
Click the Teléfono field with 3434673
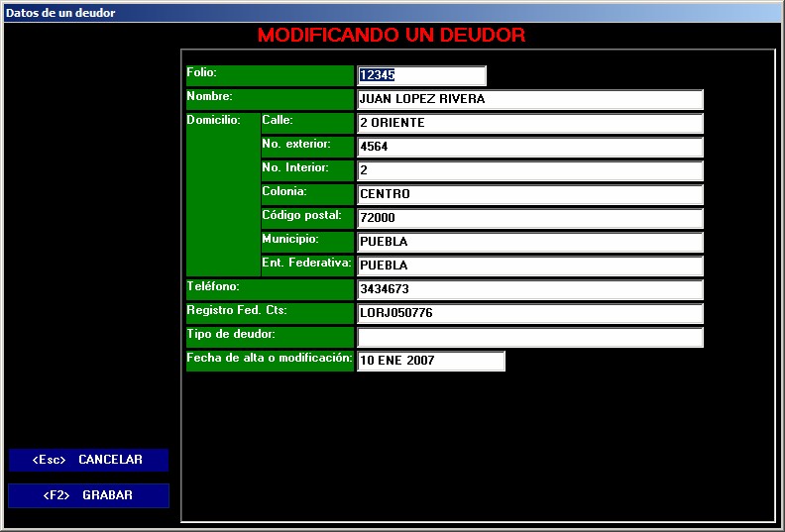[x=530, y=289]
